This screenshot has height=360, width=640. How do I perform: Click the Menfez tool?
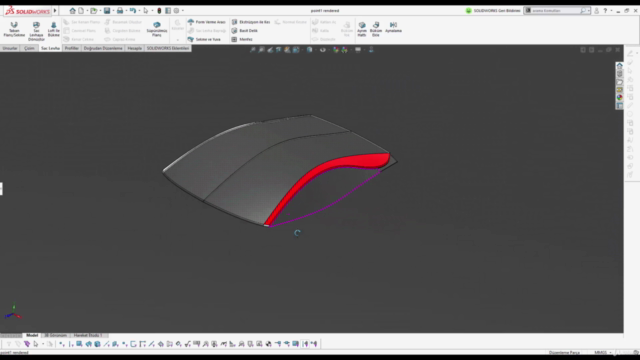click(242, 40)
